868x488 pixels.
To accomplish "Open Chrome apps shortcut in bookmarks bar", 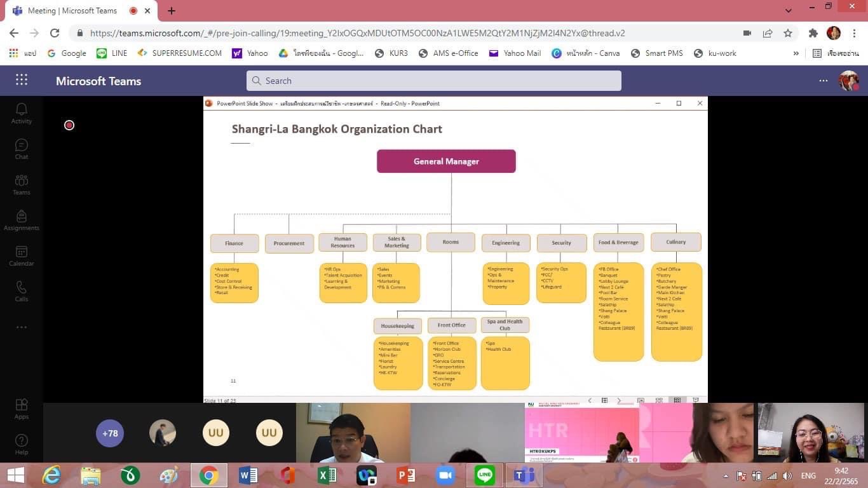I will [22, 53].
